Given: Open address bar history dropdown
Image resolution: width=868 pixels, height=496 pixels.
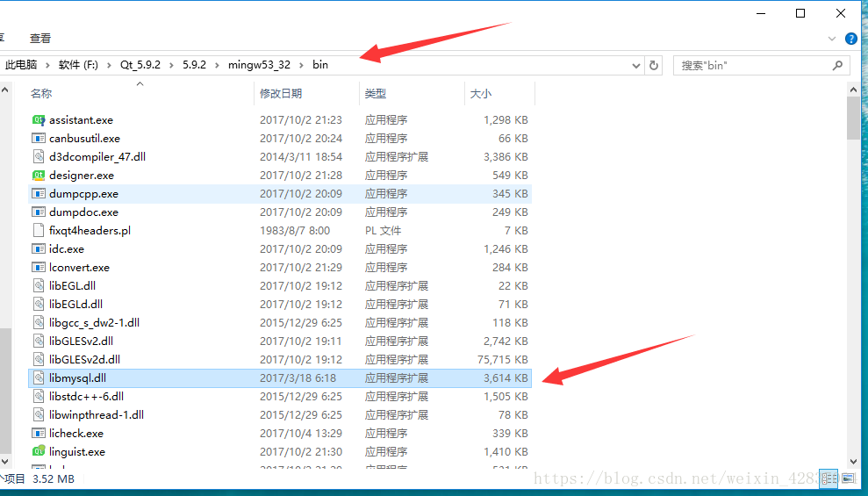Looking at the screenshot, I should point(636,65).
